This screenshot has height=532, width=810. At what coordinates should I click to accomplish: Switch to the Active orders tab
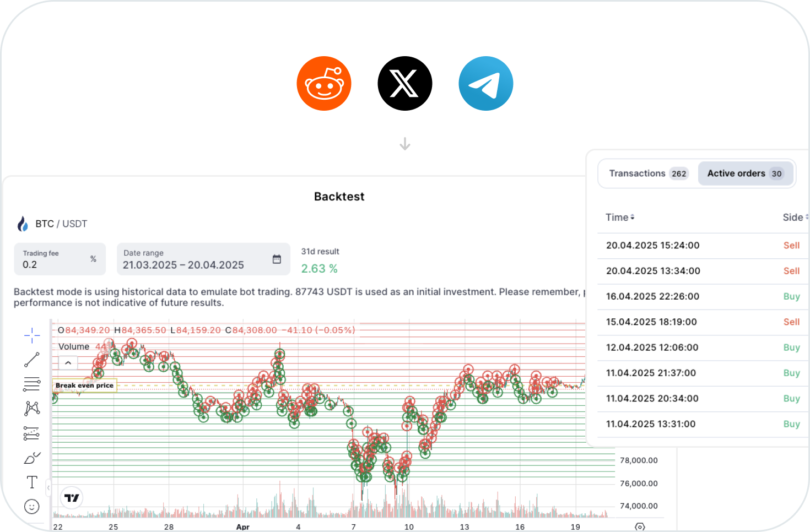coord(746,173)
